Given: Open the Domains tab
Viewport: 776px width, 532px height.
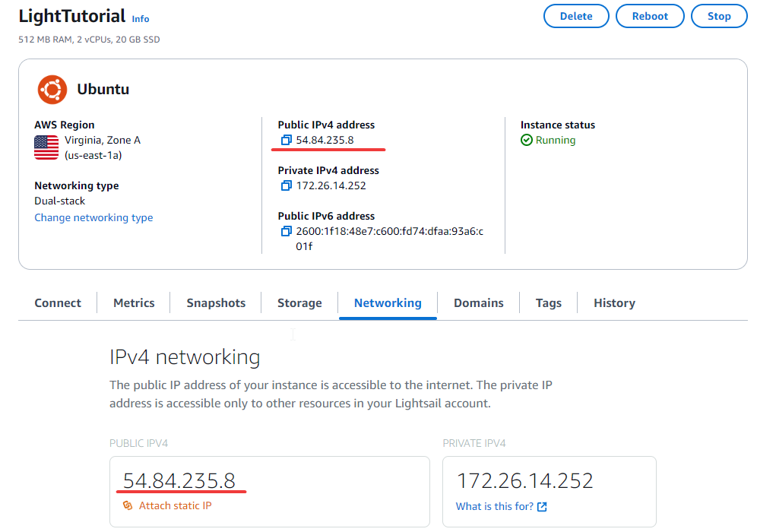Looking at the screenshot, I should 479,303.
